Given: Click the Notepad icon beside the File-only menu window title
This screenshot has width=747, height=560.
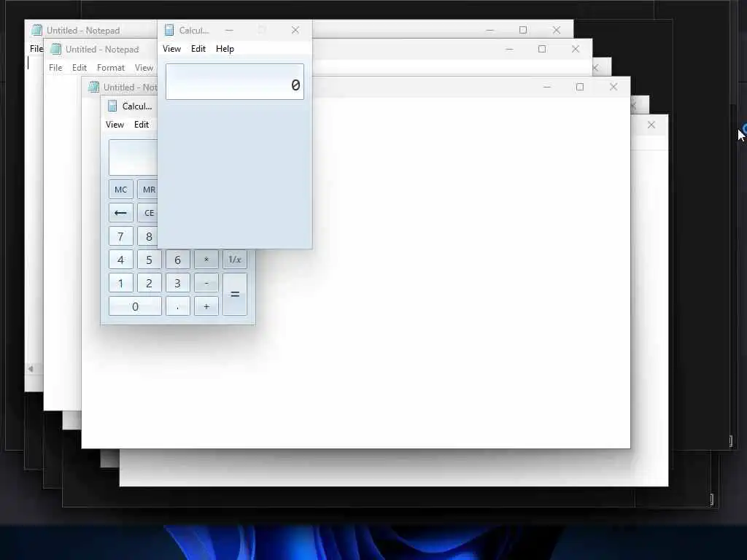Looking at the screenshot, I should (x=36, y=30).
